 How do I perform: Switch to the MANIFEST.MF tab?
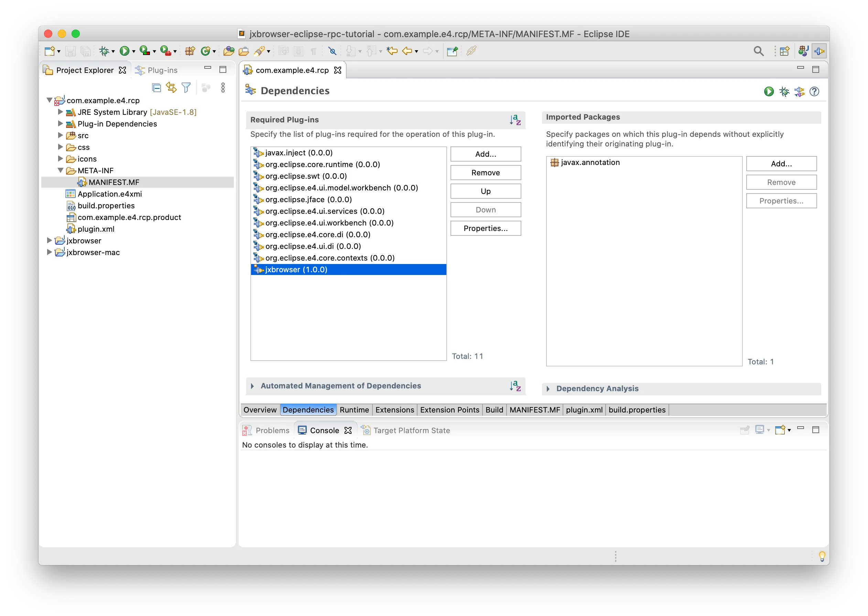[533, 409]
